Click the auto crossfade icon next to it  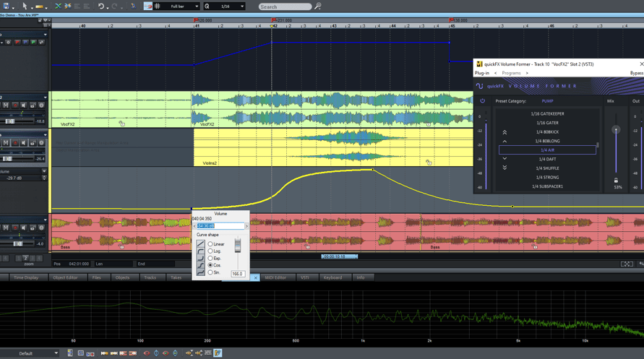68,7
